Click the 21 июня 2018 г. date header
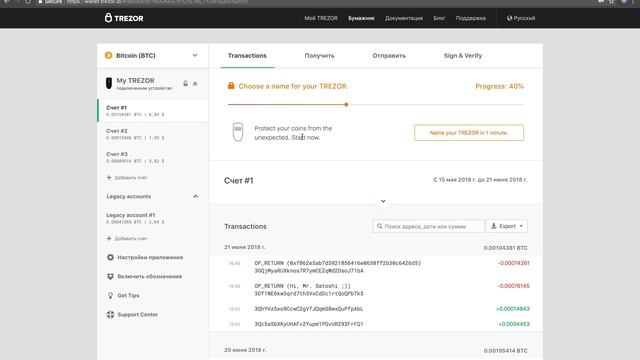 pyautogui.click(x=244, y=247)
